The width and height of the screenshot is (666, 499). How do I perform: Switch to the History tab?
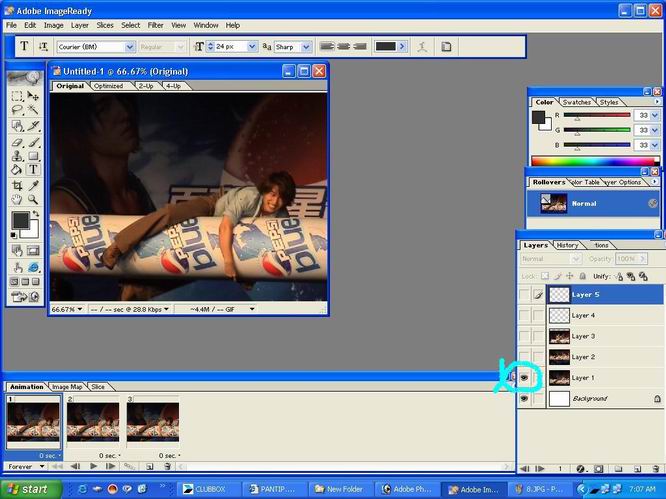pos(567,245)
